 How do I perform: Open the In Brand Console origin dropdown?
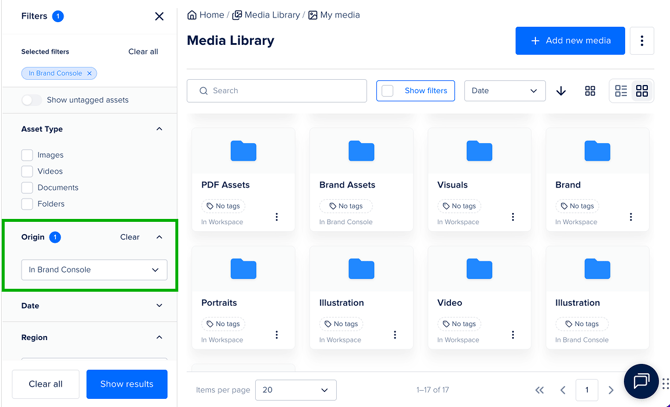(x=94, y=270)
